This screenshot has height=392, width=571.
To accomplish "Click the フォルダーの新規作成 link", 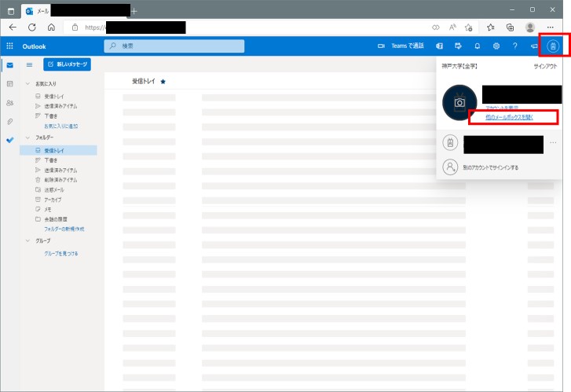I will click(64, 229).
